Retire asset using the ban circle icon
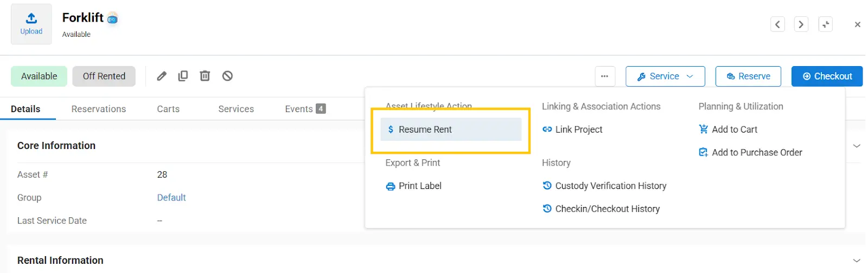 (227, 76)
